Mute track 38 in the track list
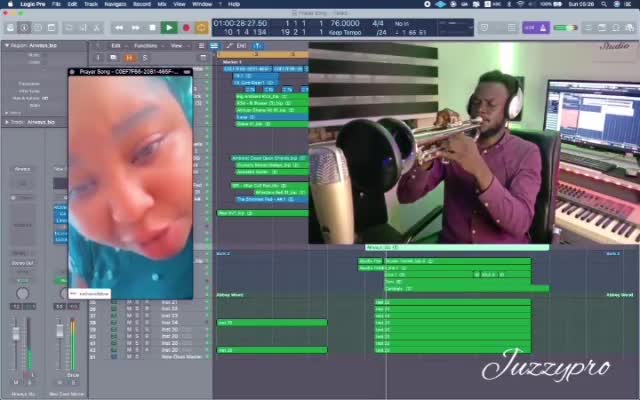 129,322
